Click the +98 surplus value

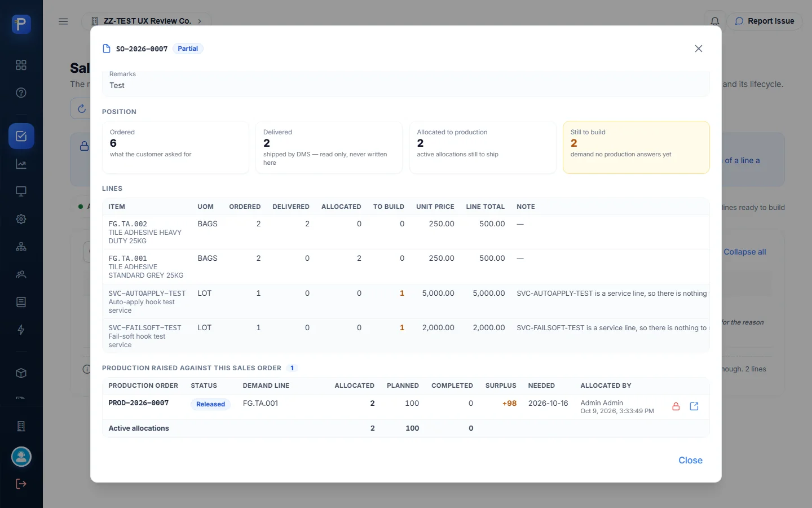[509, 403]
